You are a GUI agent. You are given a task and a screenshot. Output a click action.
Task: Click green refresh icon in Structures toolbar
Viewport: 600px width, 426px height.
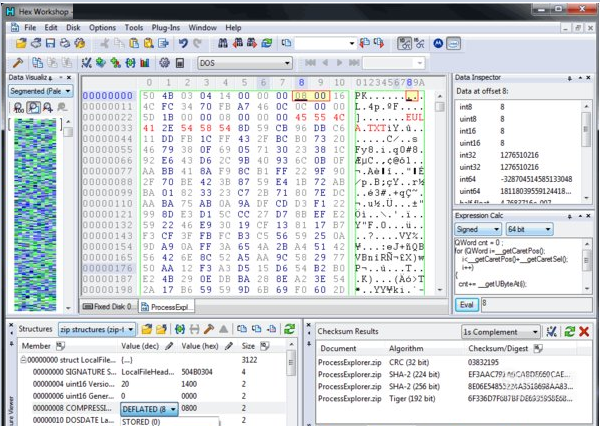pos(289,329)
